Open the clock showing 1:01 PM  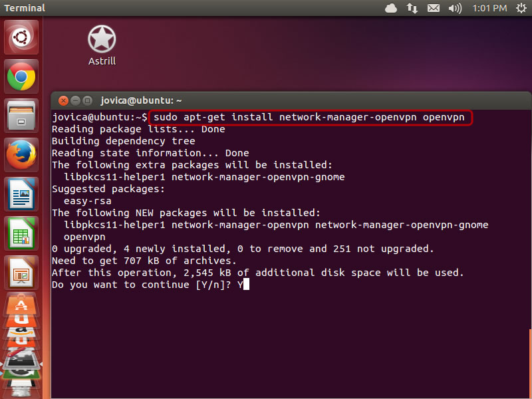click(489, 8)
